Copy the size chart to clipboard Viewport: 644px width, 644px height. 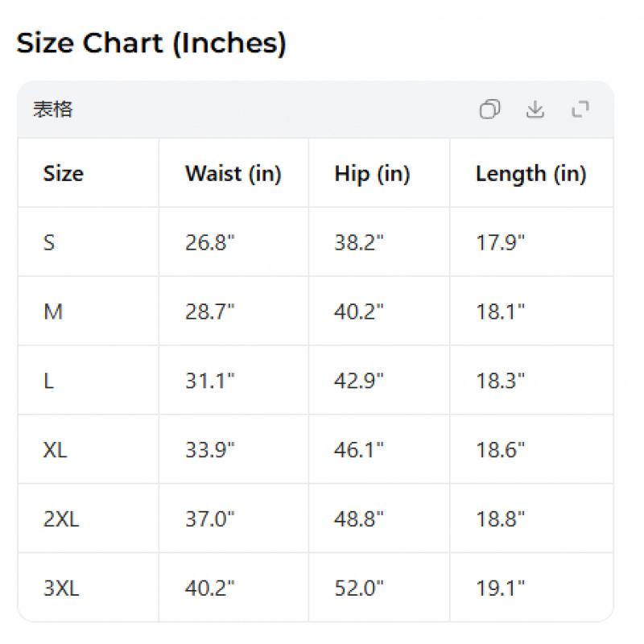click(x=491, y=110)
